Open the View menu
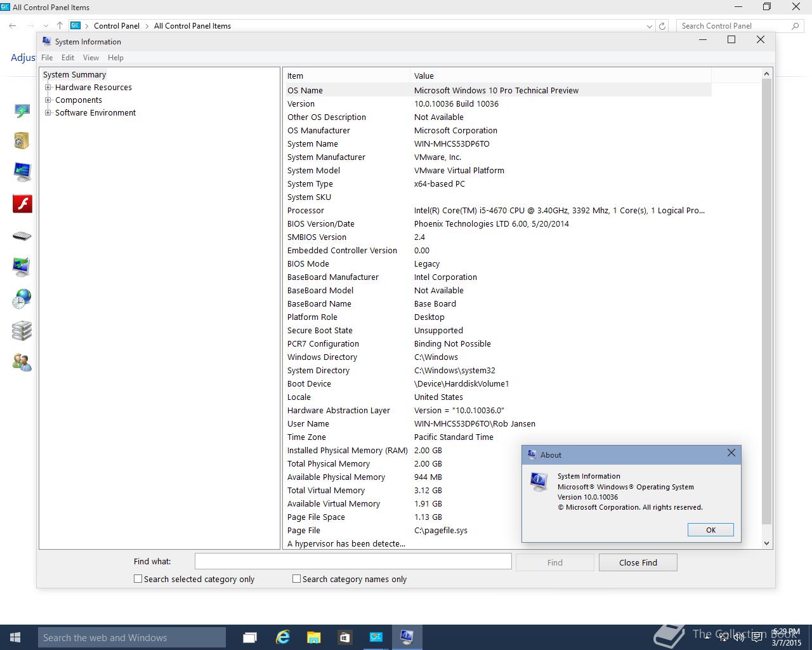The height and width of the screenshot is (650, 812). [x=91, y=58]
